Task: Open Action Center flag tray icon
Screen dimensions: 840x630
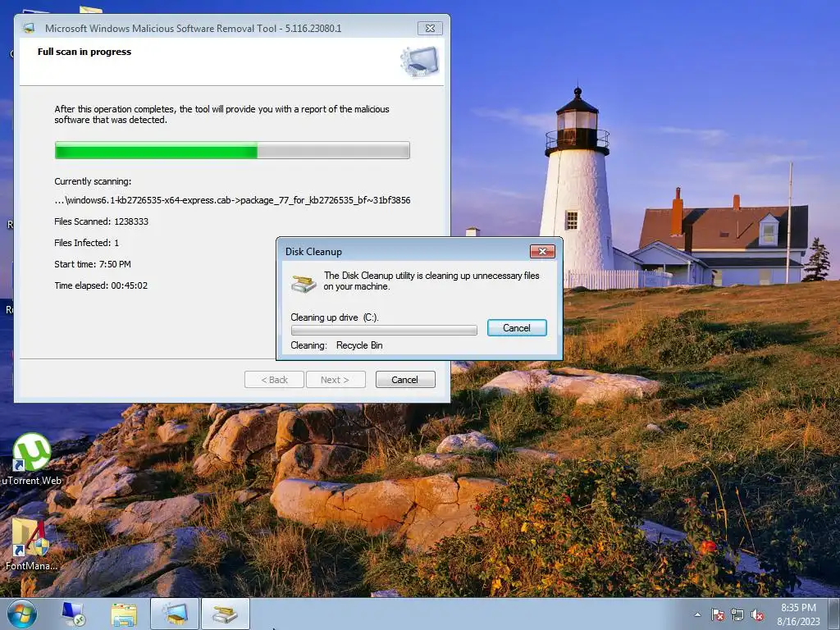Action: pyautogui.click(x=717, y=614)
